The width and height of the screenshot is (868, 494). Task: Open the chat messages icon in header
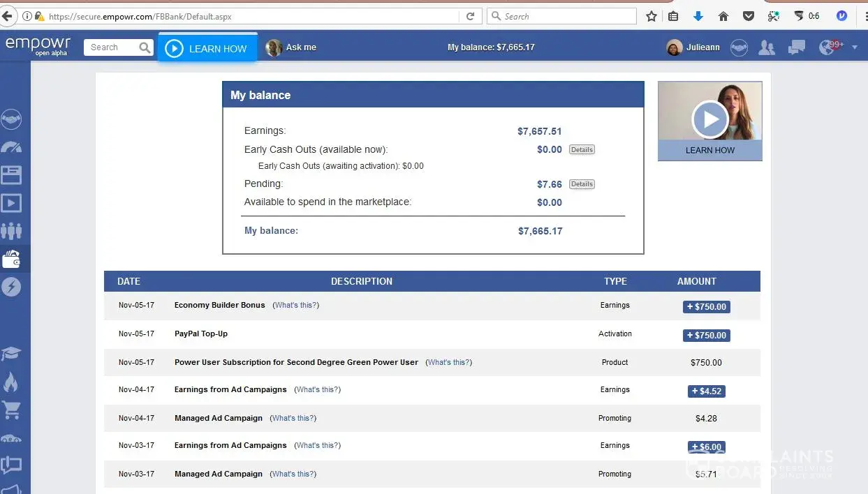(x=796, y=47)
